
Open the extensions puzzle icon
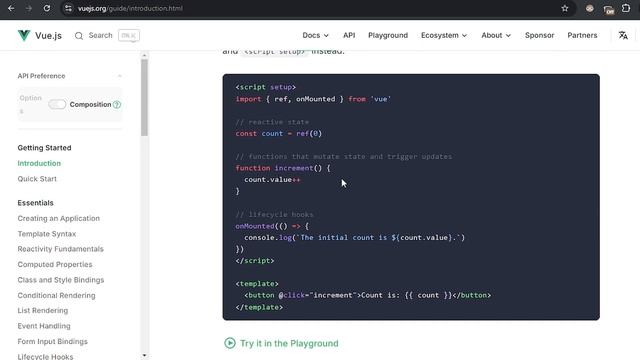(x=626, y=8)
